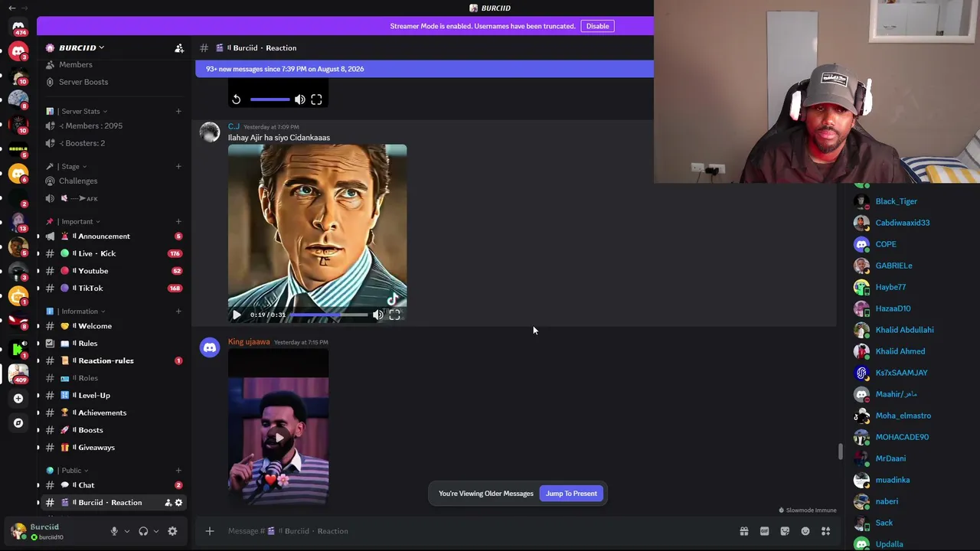
Task: Collapse the Stage category
Action: [x=67, y=166]
